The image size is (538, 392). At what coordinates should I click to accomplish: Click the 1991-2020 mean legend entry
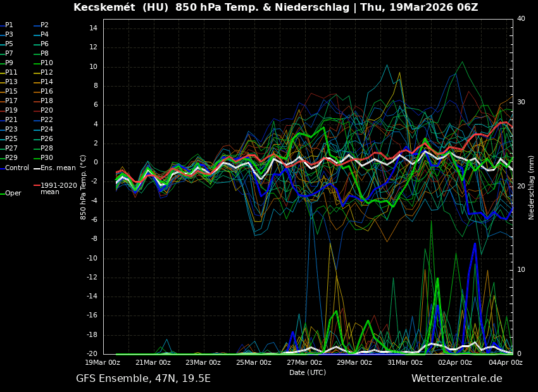(x=58, y=188)
